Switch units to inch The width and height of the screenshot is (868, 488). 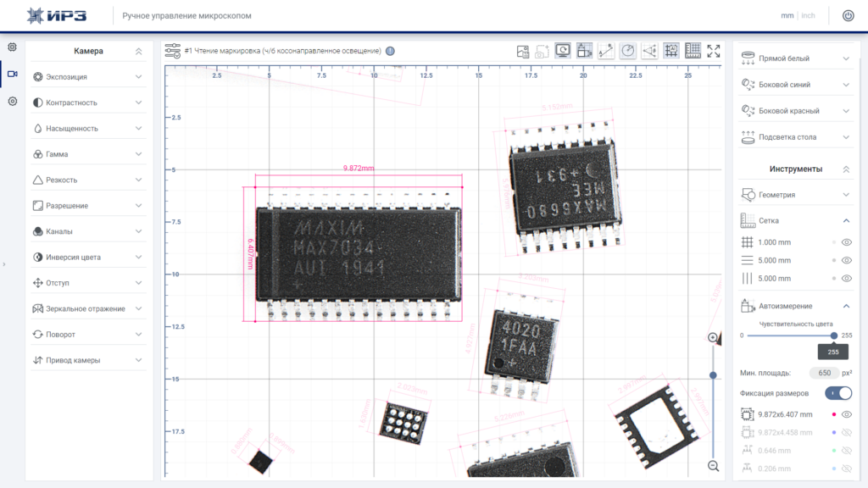pos(808,15)
